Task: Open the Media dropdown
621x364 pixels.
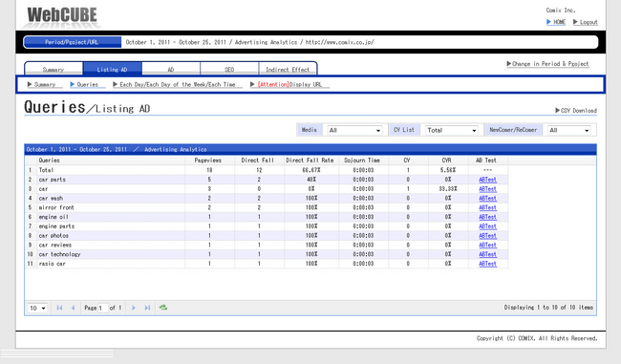Action: click(354, 130)
